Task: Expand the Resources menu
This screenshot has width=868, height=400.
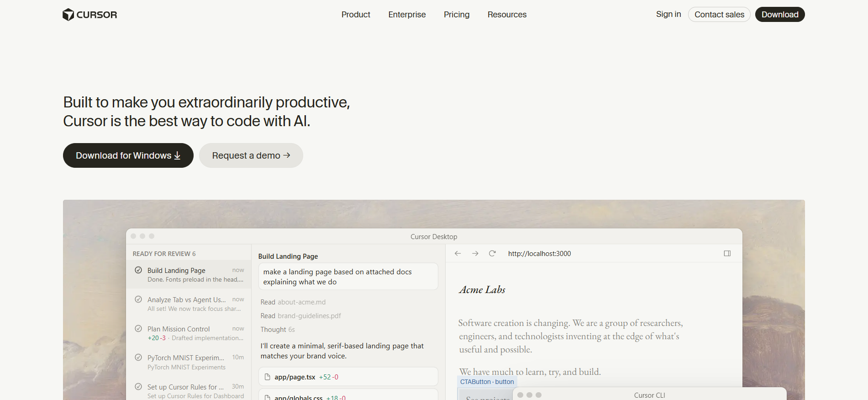Action: click(x=507, y=15)
